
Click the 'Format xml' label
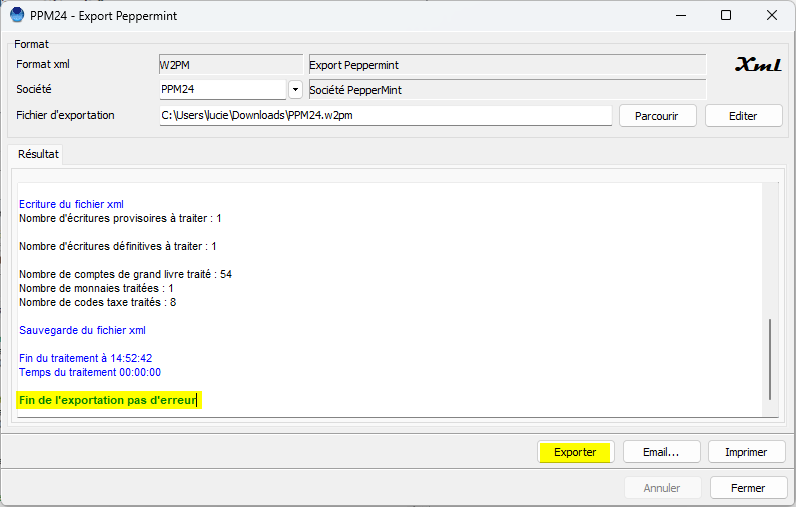(x=43, y=64)
